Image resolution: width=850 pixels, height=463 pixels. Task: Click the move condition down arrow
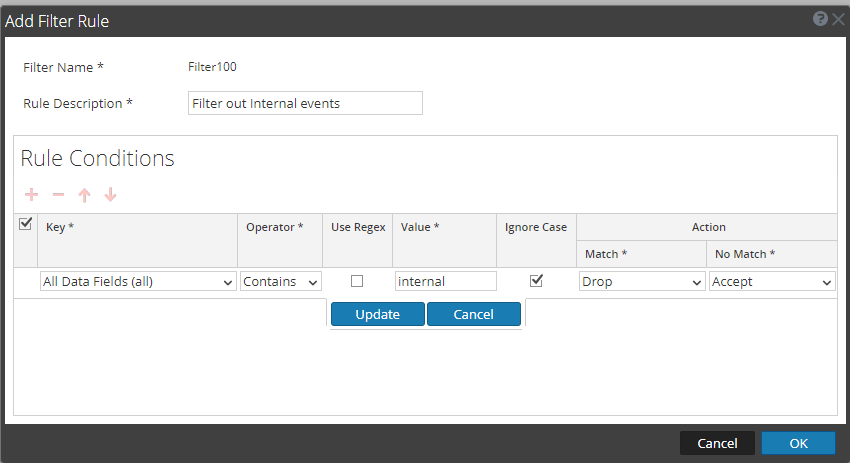pos(110,195)
